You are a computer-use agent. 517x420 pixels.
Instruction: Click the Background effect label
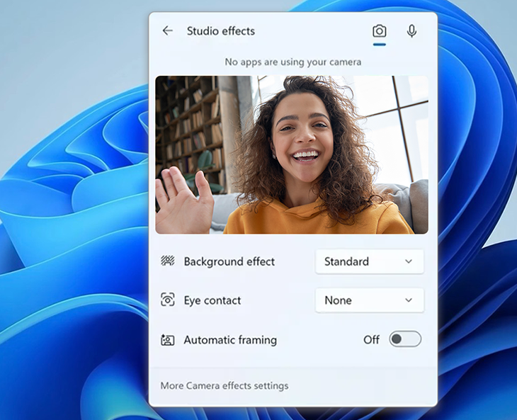pos(229,261)
